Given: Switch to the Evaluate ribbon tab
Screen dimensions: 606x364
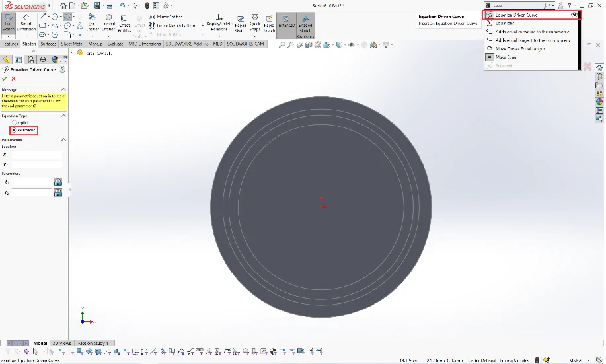Looking at the screenshot, I should tap(116, 44).
